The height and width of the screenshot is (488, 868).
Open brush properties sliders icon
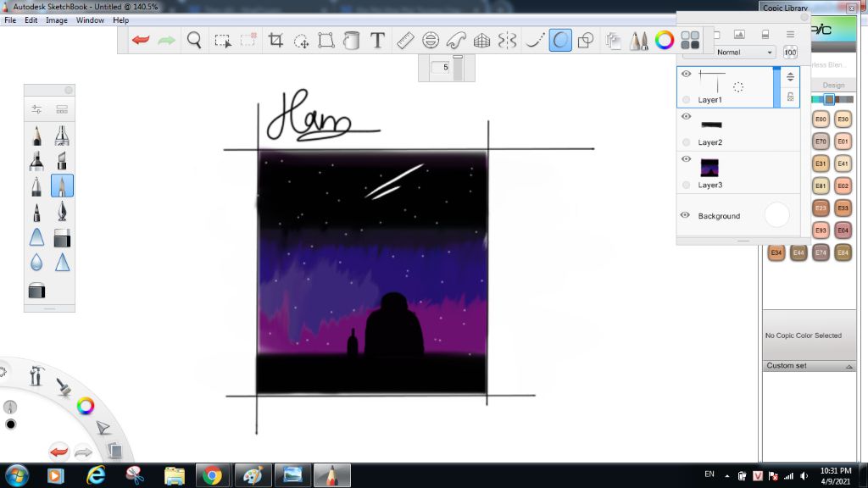[x=36, y=109]
